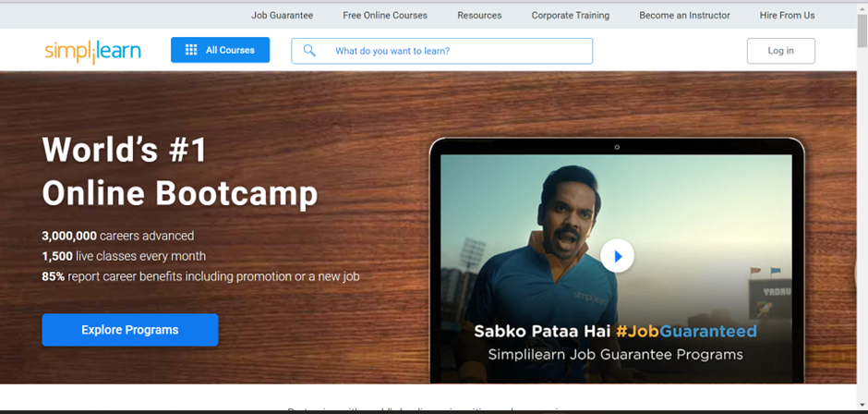Screen dimensions: 868x414
Task: Open Free Online Courses menu
Action: click(x=385, y=16)
